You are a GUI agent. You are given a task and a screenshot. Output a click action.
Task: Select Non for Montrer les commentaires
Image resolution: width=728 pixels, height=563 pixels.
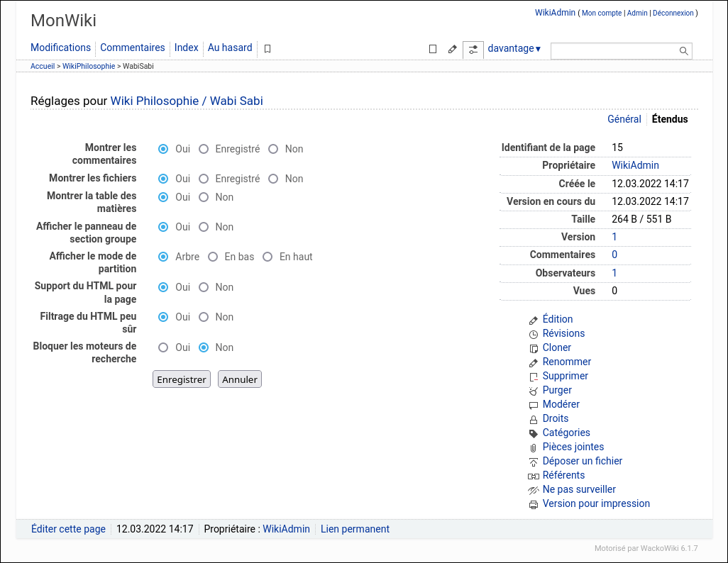(273, 149)
